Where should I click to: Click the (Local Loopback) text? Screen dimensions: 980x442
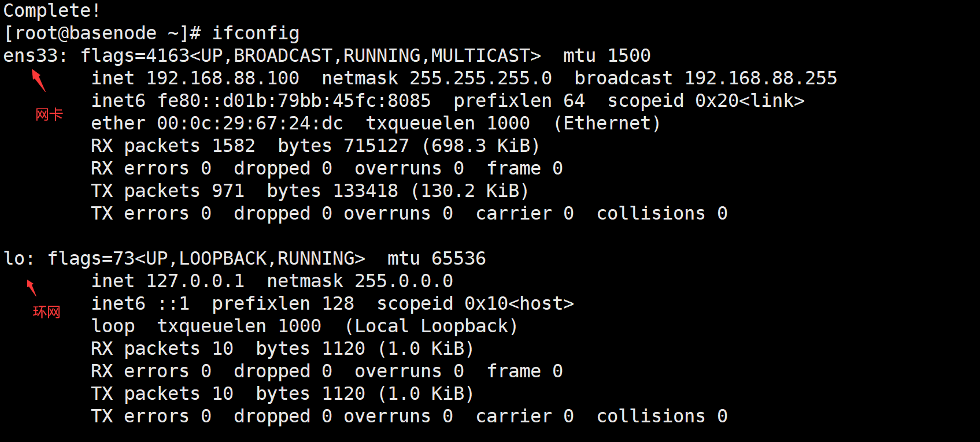(x=431, y=326)
